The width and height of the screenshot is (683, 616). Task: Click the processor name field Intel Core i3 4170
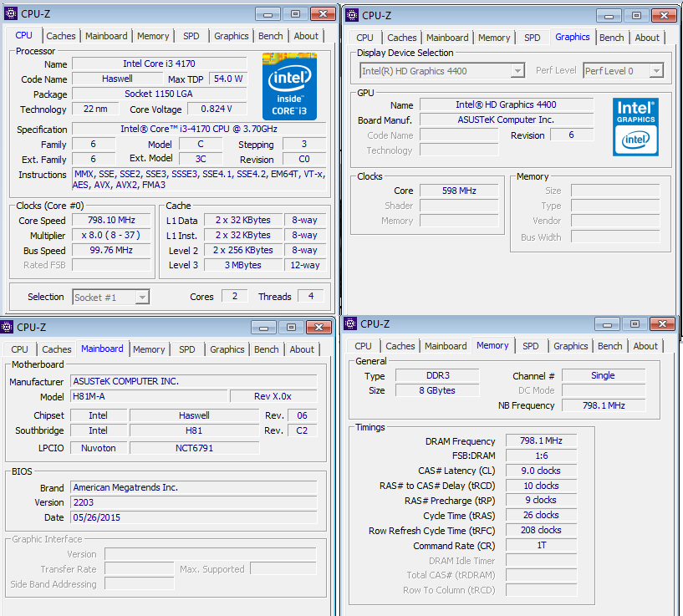pyautogui.click(x=159, y=64)
